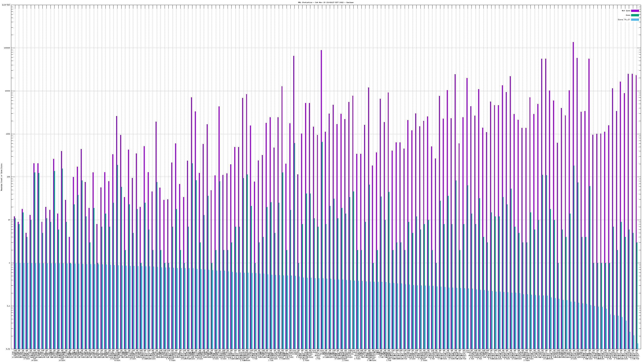Click the 'Score (0..1)' legend label
This screenshot has height=362, width=644.
(x=624, y=20)
